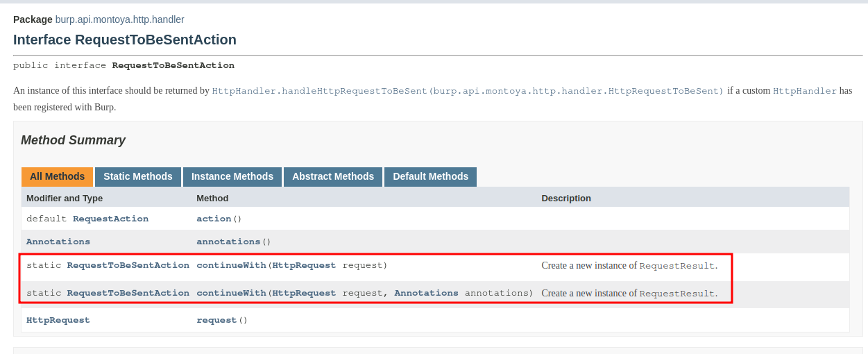Open the HttpRequest return type in Modifier column
The image size is (868, 354).
[x=58, y=320]
